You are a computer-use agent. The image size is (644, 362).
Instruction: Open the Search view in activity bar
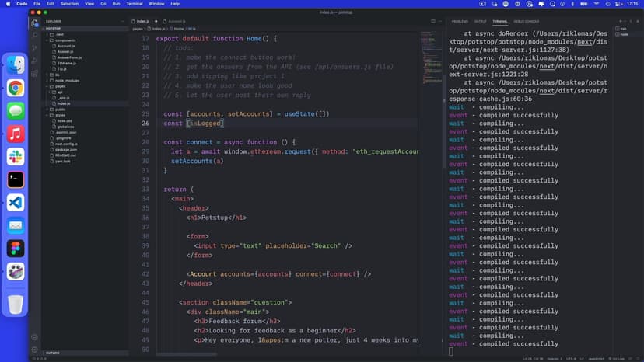(35, 35)
